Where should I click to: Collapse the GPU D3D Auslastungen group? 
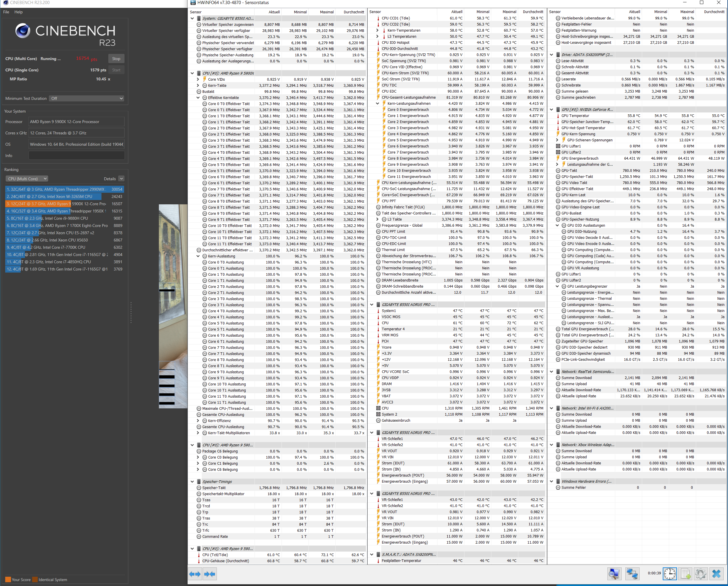557,226
